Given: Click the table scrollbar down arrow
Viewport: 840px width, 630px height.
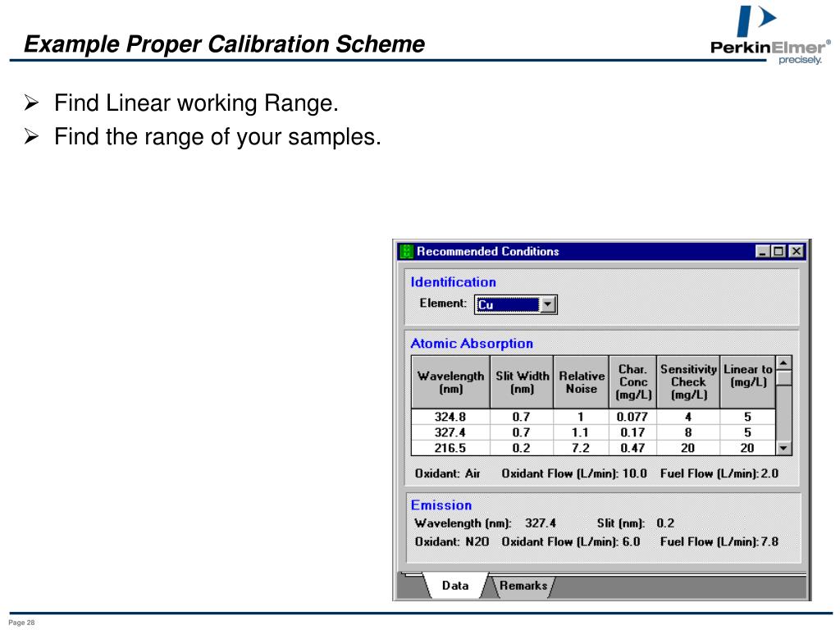Looking at the screenshot, I should (783, 449).
